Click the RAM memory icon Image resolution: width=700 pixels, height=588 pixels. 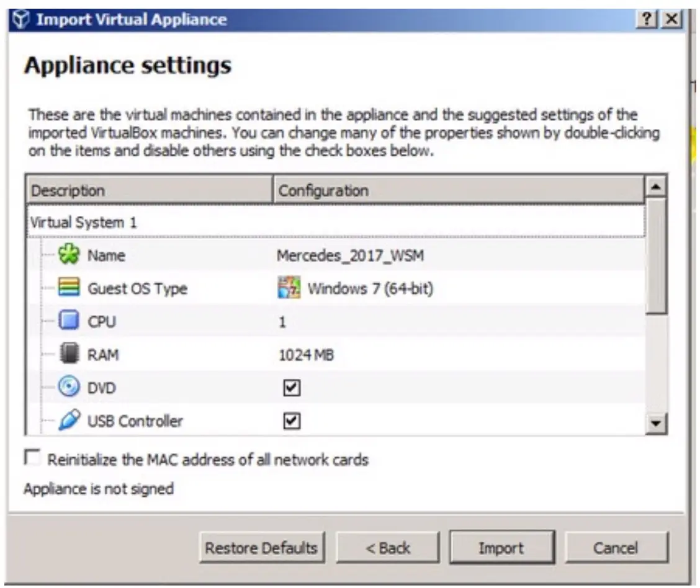point(68,355)
